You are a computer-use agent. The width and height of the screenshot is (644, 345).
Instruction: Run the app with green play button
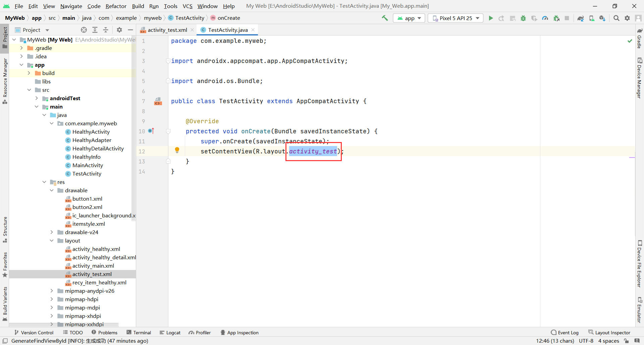coord(491,18)
